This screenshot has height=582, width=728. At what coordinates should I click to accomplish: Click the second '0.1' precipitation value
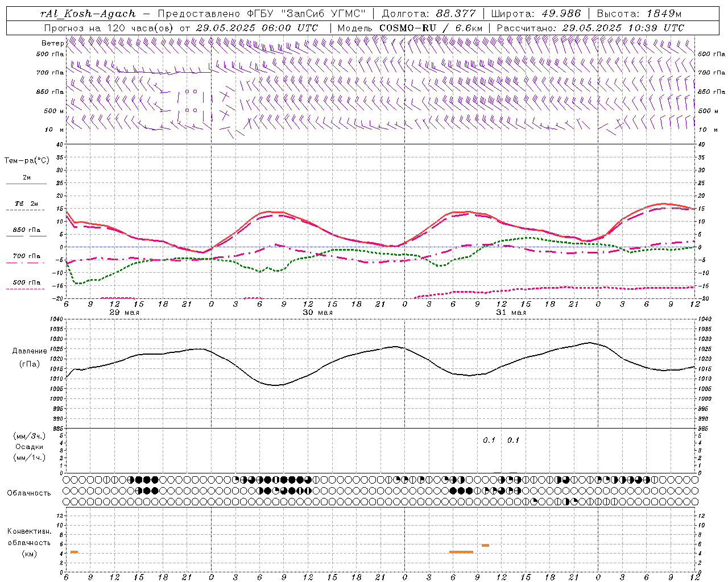513,440
